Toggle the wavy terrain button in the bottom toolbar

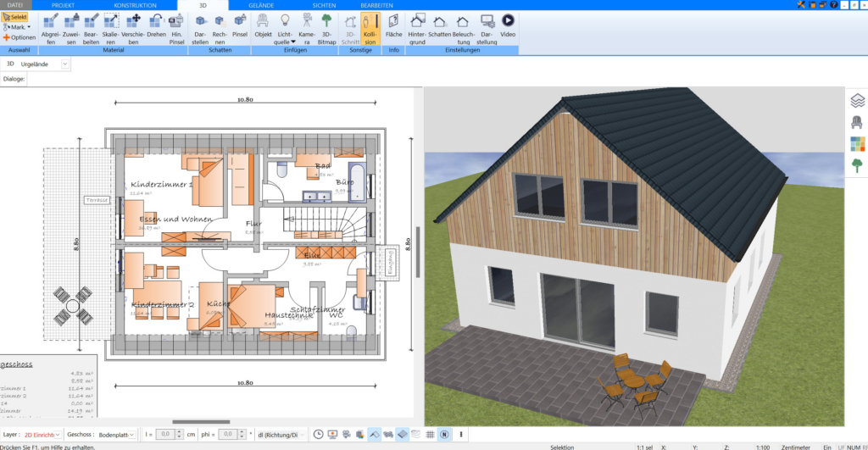coord(388,435)
